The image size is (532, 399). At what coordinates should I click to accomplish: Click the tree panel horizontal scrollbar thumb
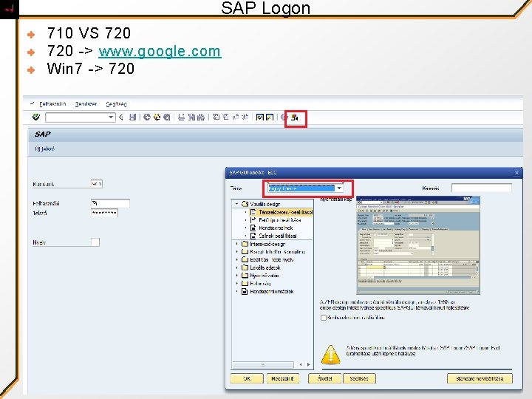click(x=263, y=365)
